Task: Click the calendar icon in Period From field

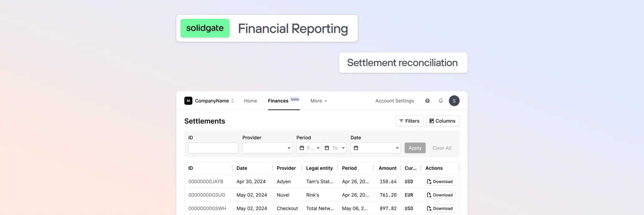Action: (x=302, y=148)
